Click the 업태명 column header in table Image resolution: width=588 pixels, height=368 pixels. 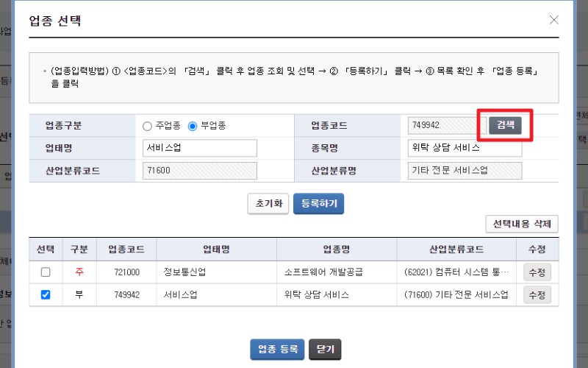coord(217,250)
